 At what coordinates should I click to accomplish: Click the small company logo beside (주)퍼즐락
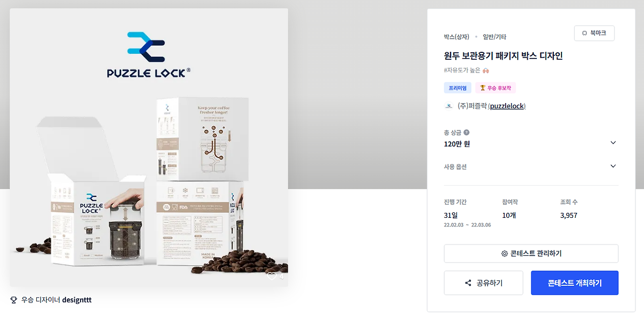click(x=449, y=106)
